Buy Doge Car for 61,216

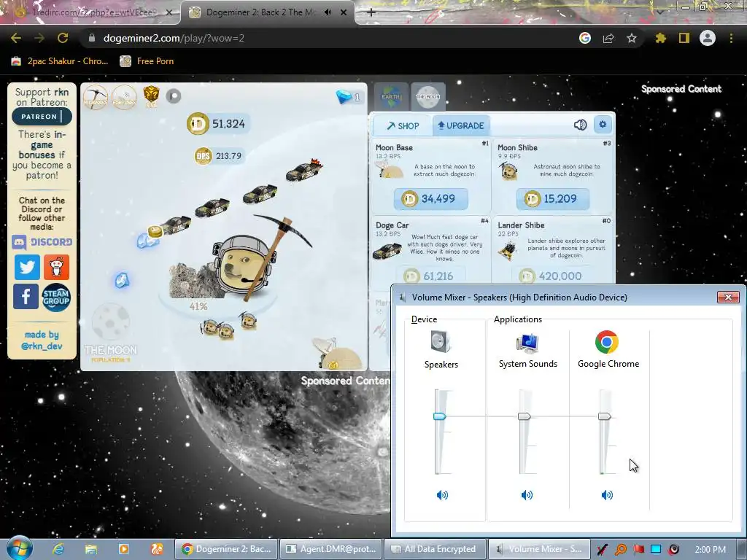[430, 276]
